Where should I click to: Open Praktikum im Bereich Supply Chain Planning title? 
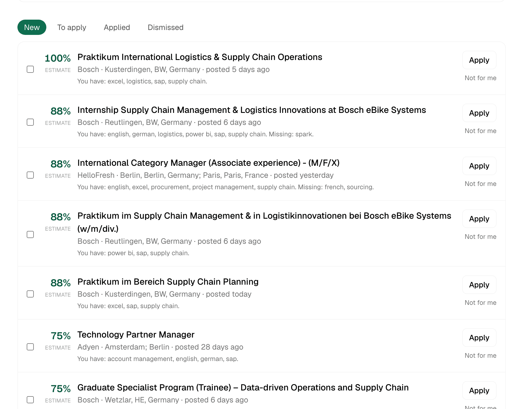(168, 282)
